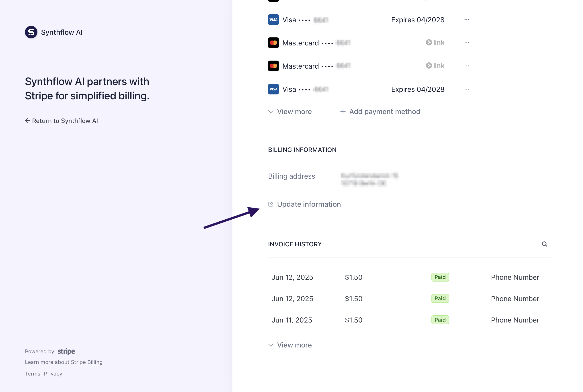Open options for first Mastercard link card
The image size is (583, 392).
466,43
